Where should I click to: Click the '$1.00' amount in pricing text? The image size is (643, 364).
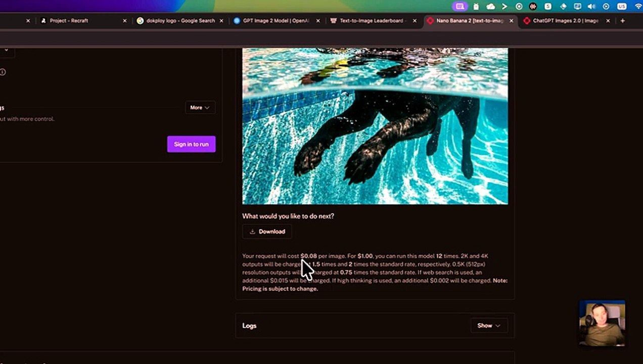pyautogui.click(x=365, y=256)
